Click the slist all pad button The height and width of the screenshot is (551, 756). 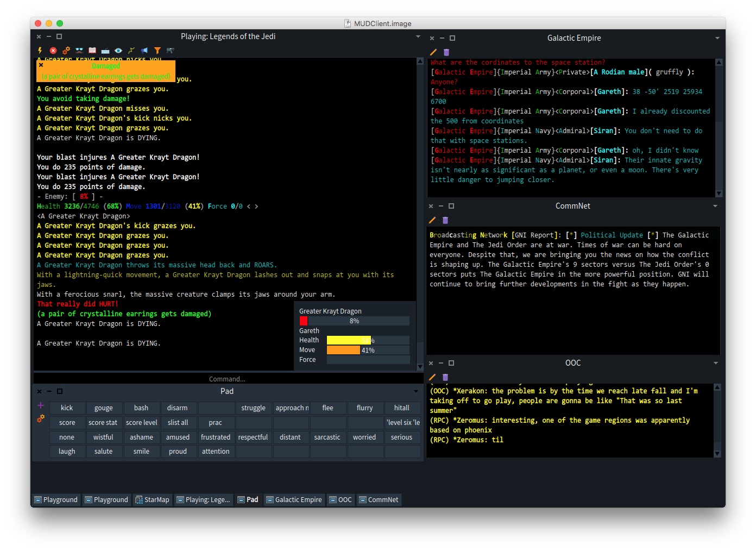(178, 423)
